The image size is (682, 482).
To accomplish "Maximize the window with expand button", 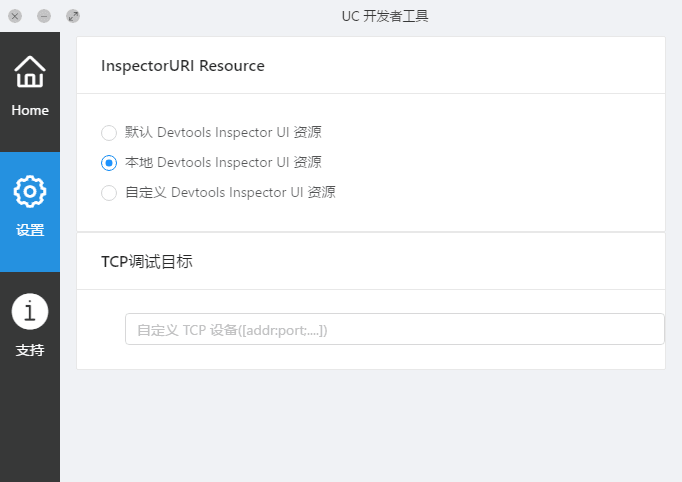I will (x=73, y=17).
